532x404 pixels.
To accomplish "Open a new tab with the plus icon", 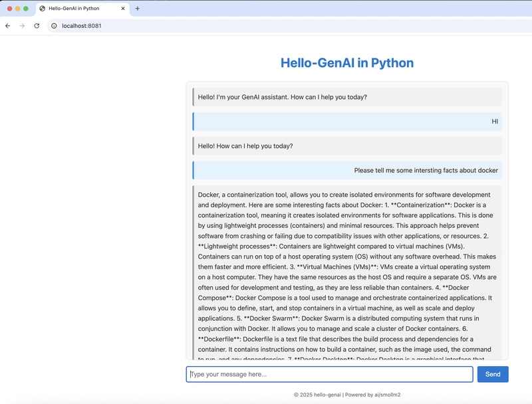I will 138,9.
